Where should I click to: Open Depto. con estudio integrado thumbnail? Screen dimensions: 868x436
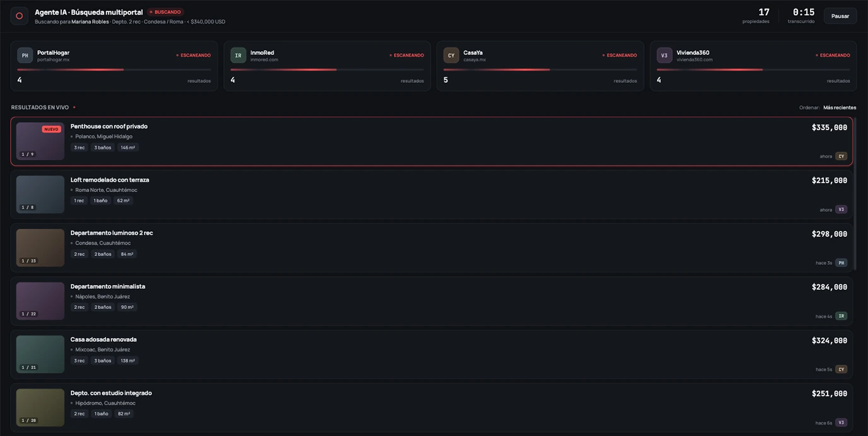click(40, 408)
